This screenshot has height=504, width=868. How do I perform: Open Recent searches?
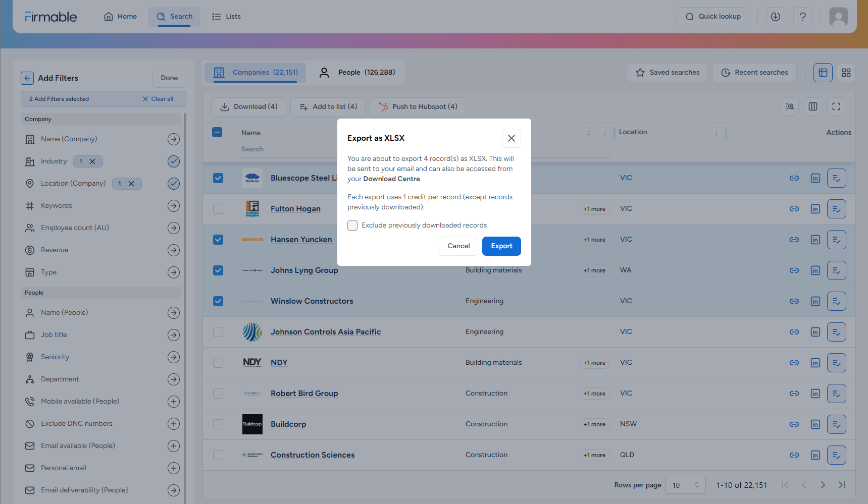754,73
